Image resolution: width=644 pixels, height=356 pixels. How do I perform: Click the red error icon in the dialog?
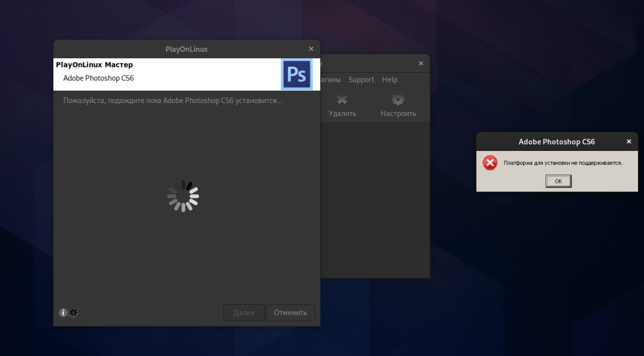pyautogui.click(x=490, y=162)
